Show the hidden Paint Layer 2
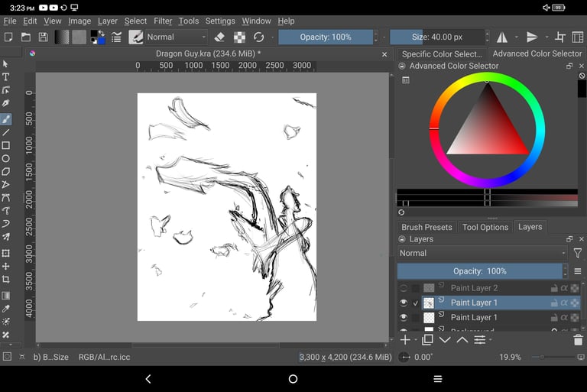This screenshot has height=392, width=587. tap(404, 288)
